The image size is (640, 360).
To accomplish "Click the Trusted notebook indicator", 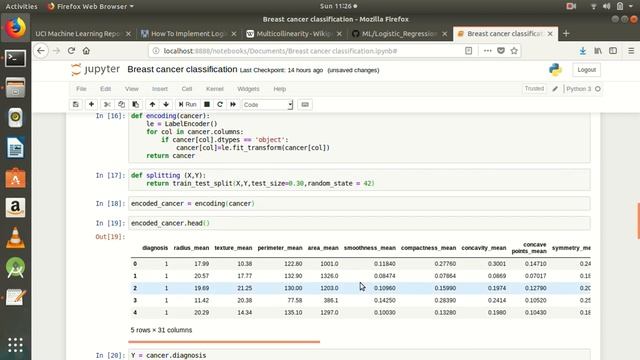I will (534, 89).
